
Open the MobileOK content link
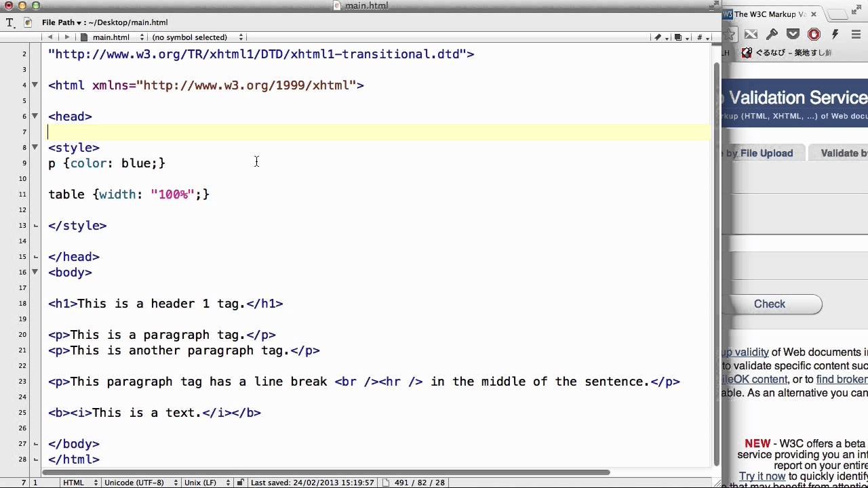755,380
